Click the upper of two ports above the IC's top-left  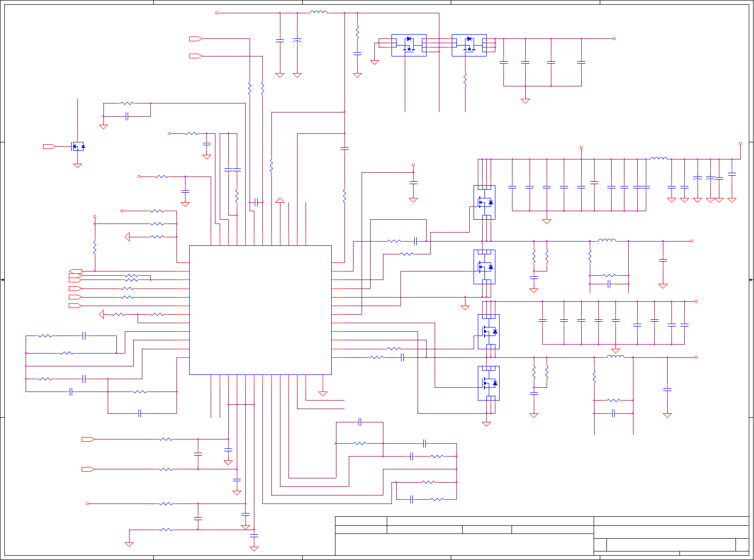click(196, 39)
